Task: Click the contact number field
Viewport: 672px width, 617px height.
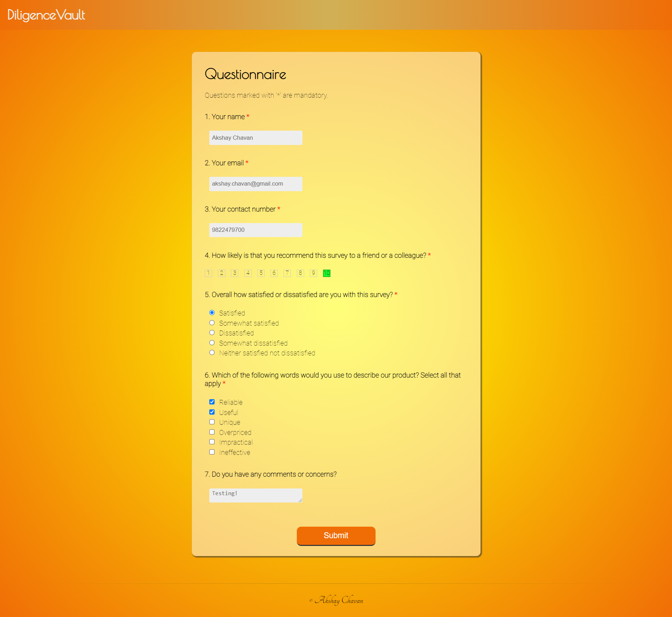Action: coord(255,230)
